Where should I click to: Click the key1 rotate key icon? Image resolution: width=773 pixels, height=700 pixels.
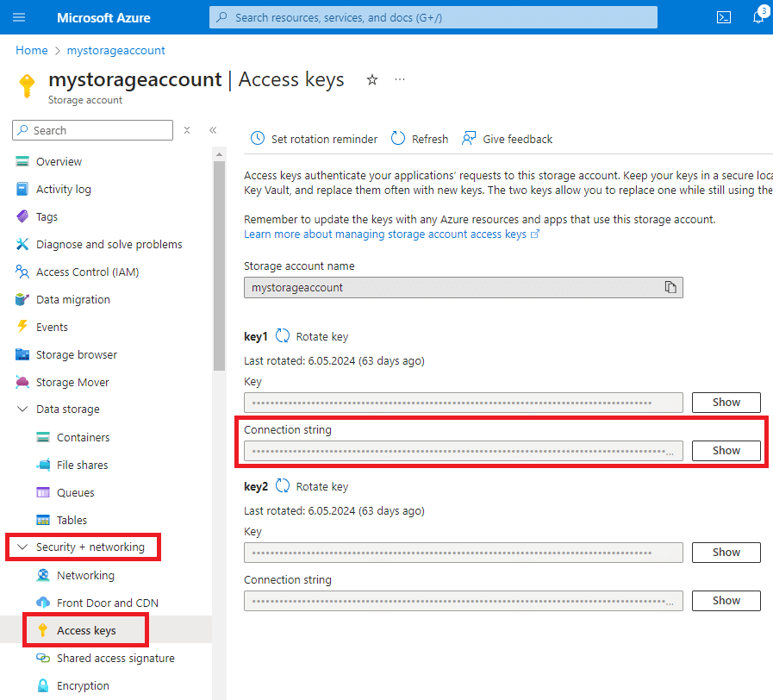pyautogui.click(x=283, y=336)
